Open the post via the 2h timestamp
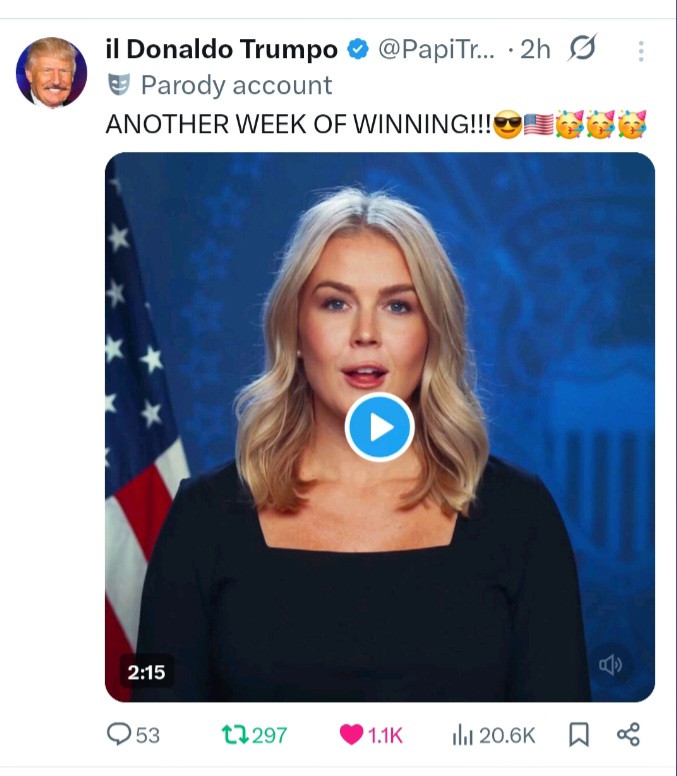Viewport: 677px width, 776px height. pos(536,50)
